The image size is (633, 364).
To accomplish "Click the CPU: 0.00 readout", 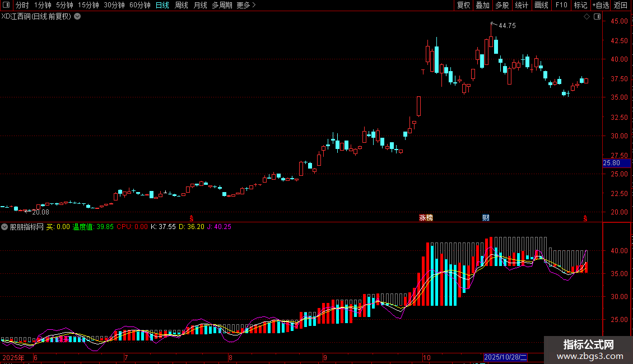I will [132, 227].
